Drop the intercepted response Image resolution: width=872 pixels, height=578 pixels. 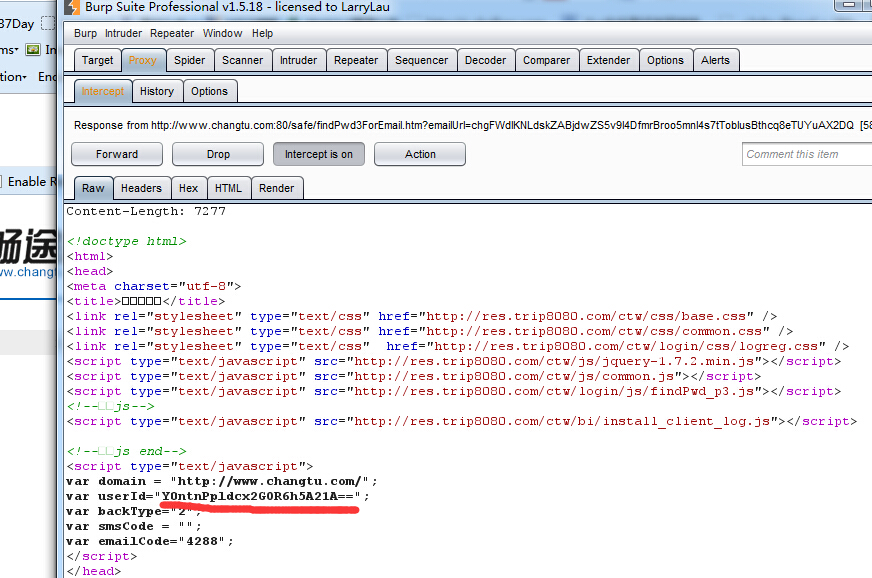[x=218, y=154]
